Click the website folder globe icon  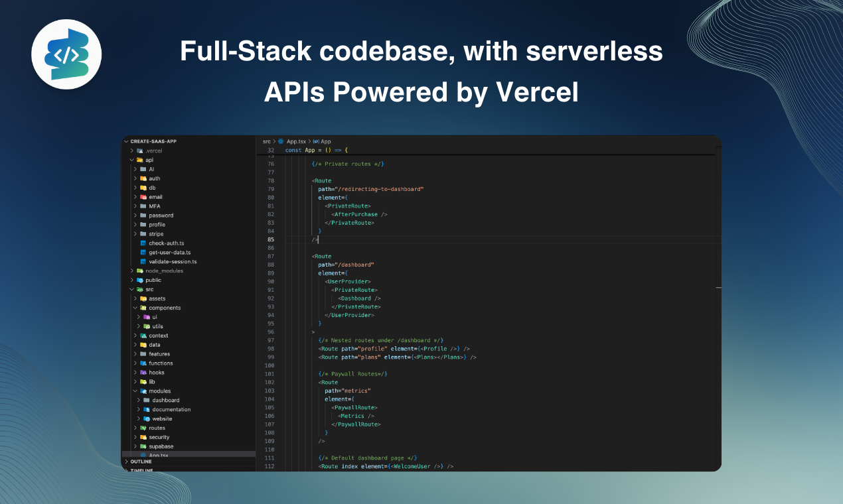147,418
